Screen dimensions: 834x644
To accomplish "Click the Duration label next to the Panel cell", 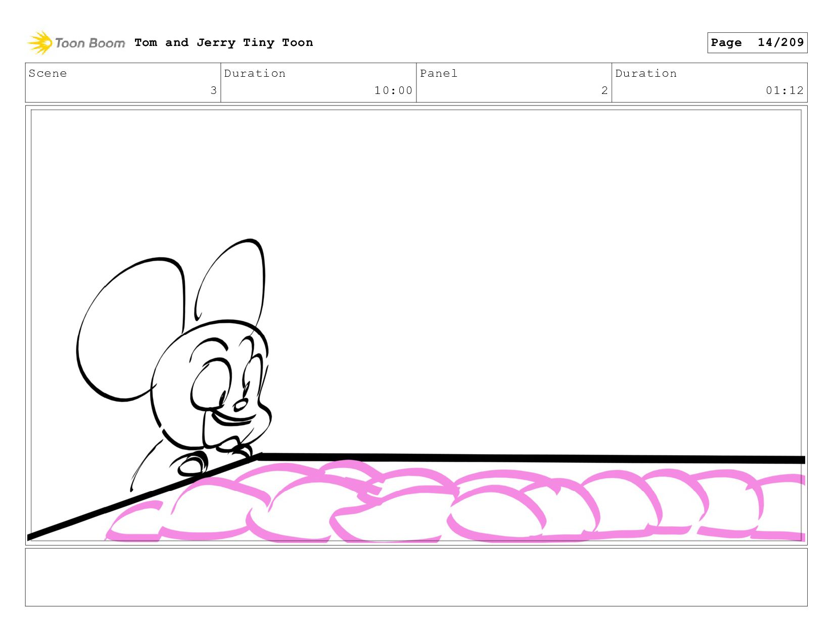I will [x=646, y=73].
